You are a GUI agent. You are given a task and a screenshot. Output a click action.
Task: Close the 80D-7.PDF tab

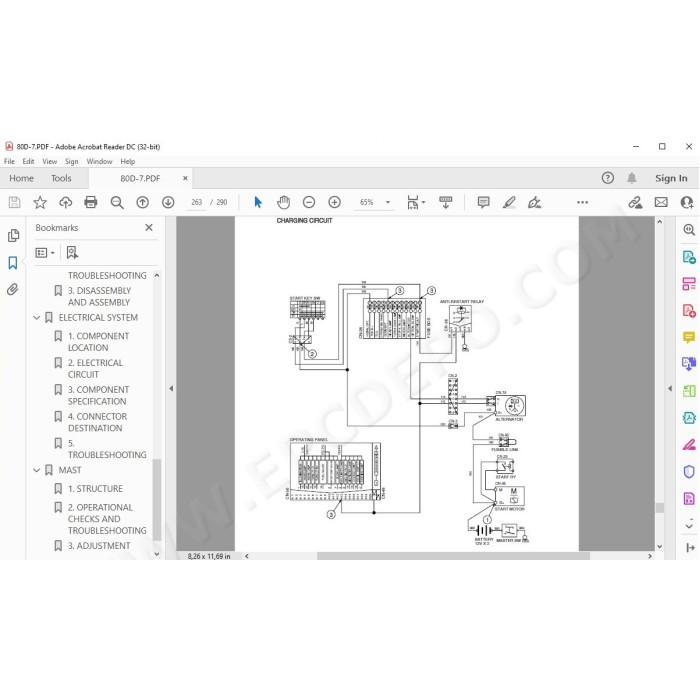click(185, 178)
